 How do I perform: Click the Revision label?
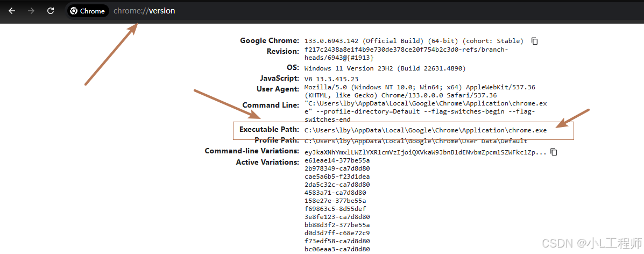tap(283, 51)
